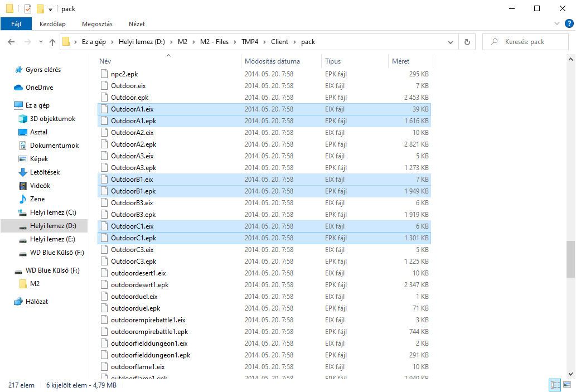Image resolution: width=576 pixels, height=392 pixels.
Task: Click the Properties quick access icon in title bar
Action: 28,9
